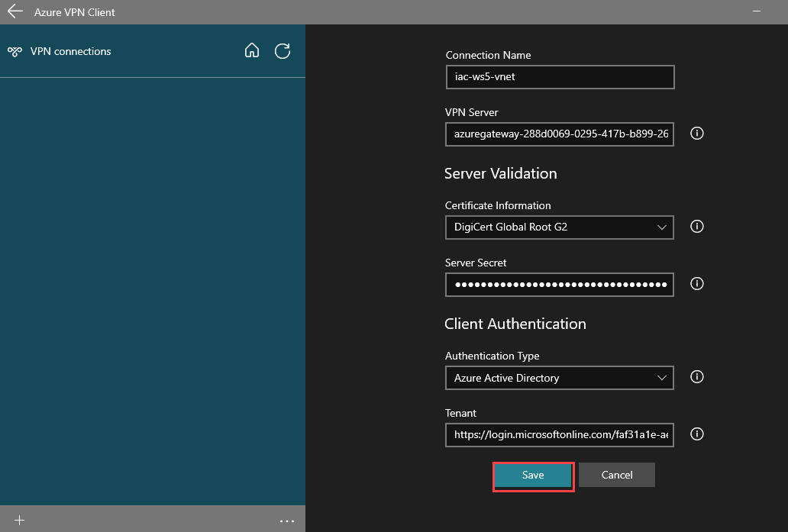The height and width of the screenshot is (532, 788).
Task: Click the back arrow in title bar
Action: pos(15,11)
